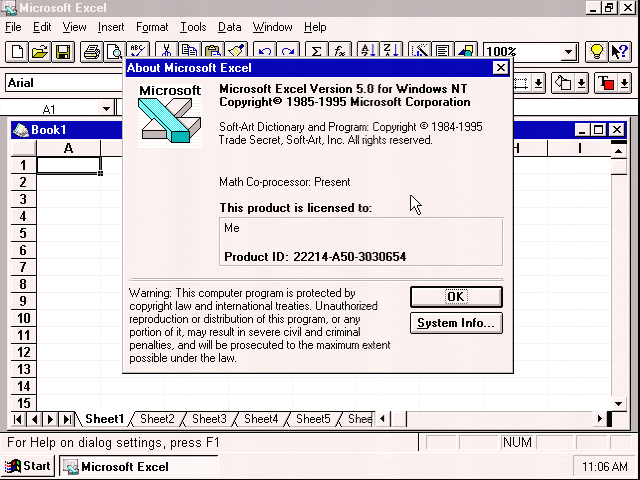
Task: Select row 10 header
Action: click(23, 318)
